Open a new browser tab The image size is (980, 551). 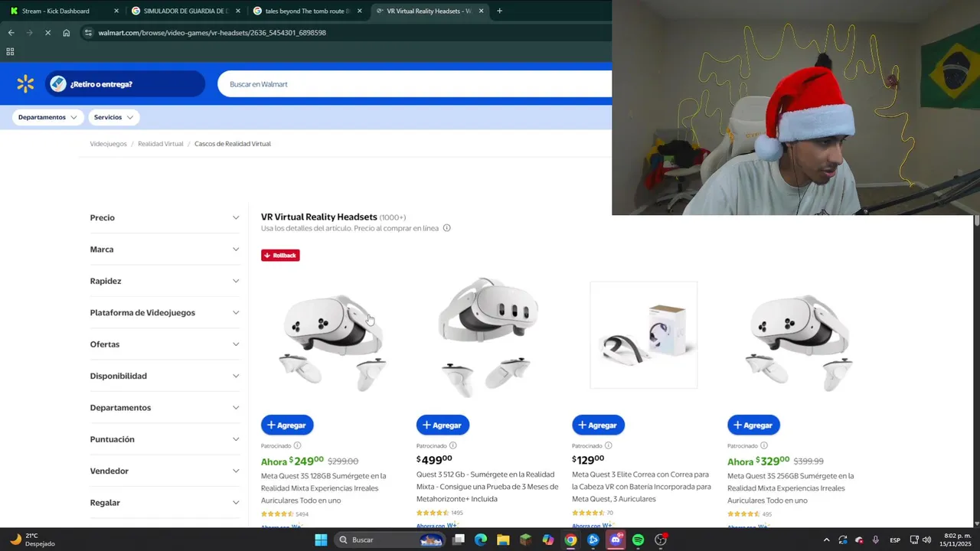point(499,11)
